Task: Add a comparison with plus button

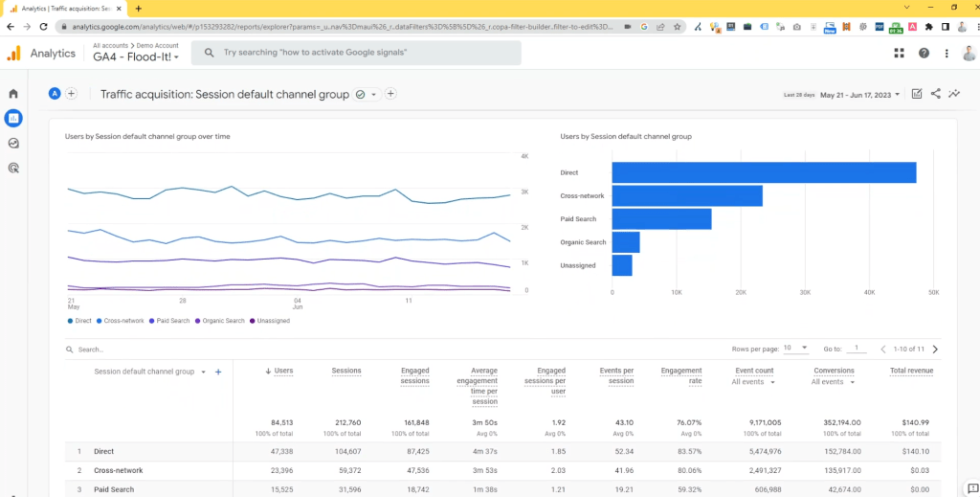Action: [72, 94]
